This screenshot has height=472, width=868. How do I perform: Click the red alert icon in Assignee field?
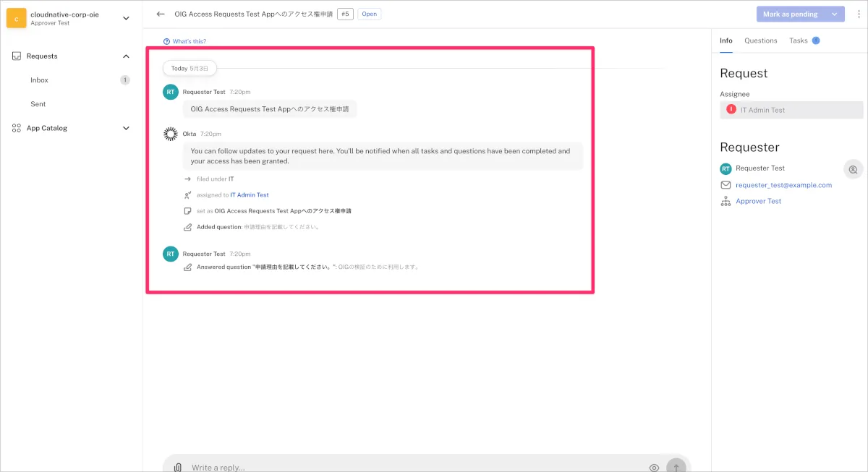click(x=731, y=110)
